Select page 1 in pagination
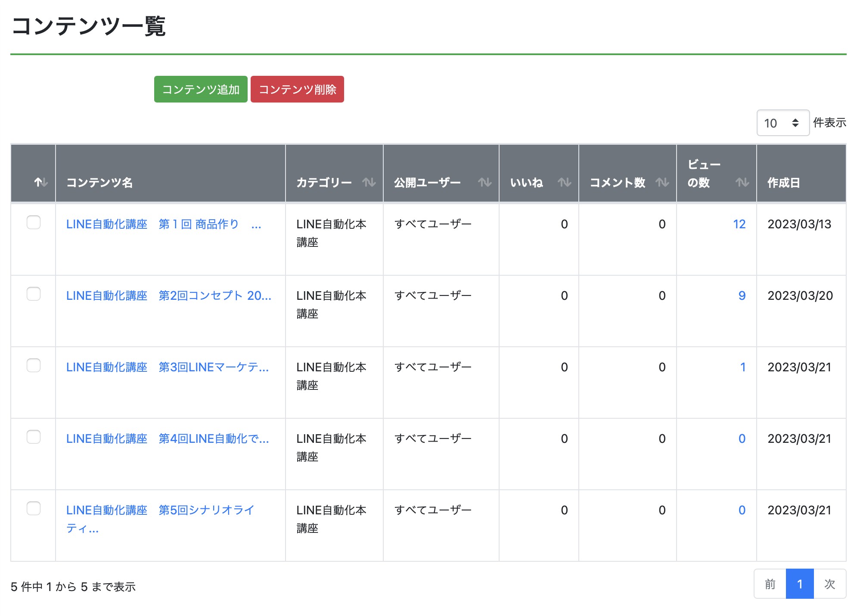Image resolution: width=857 pixels, height=616 pixels. (800, 584)
